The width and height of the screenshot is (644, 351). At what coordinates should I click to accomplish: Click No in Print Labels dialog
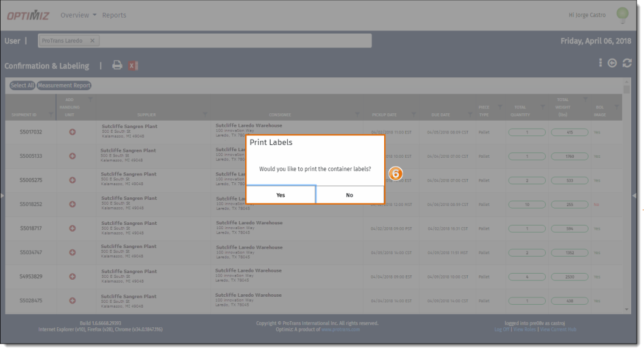click(349, 195)
